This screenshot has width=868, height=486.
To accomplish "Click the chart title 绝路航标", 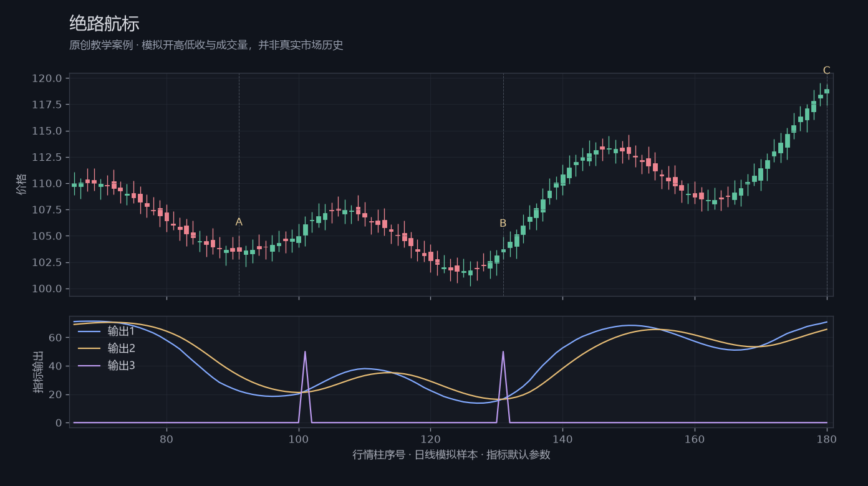I will click(104, 24).
